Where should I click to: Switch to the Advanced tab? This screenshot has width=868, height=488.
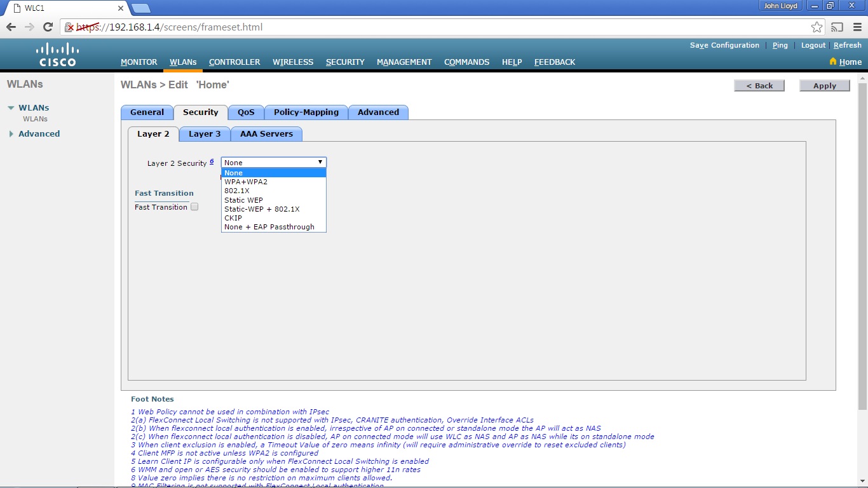click(x=378, y=112)
